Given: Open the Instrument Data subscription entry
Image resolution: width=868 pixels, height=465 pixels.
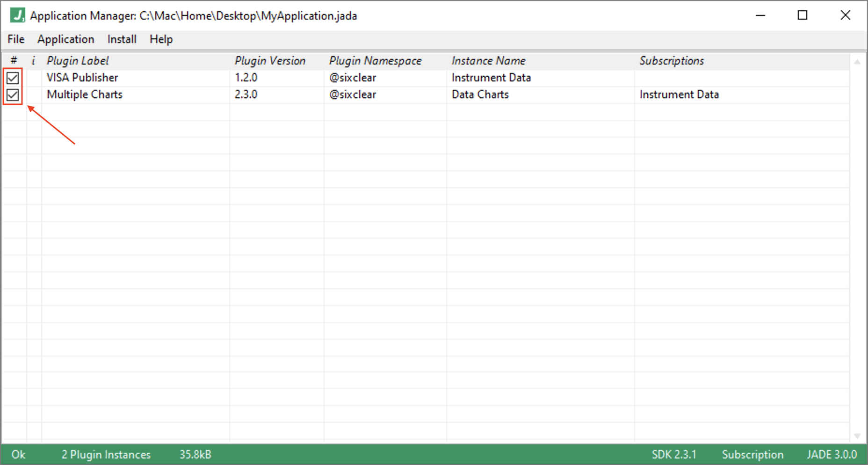Looking at the screenshot, I should tap(679, 94).
